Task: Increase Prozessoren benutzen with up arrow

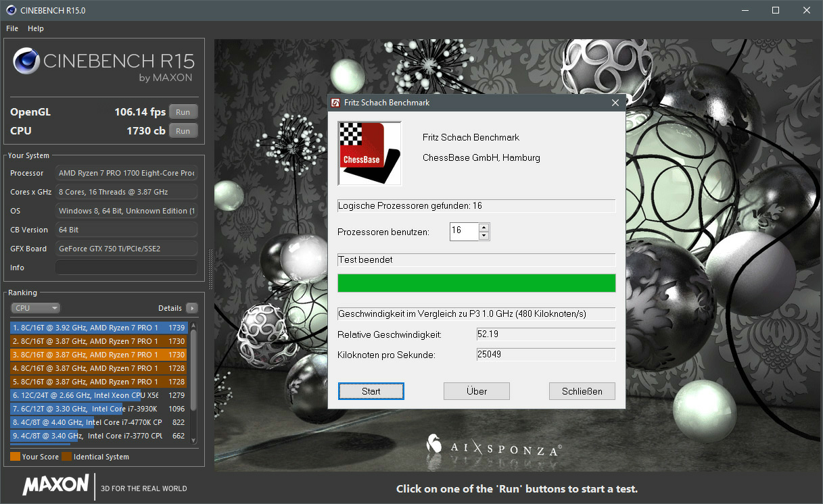Action: pos(484,228)
